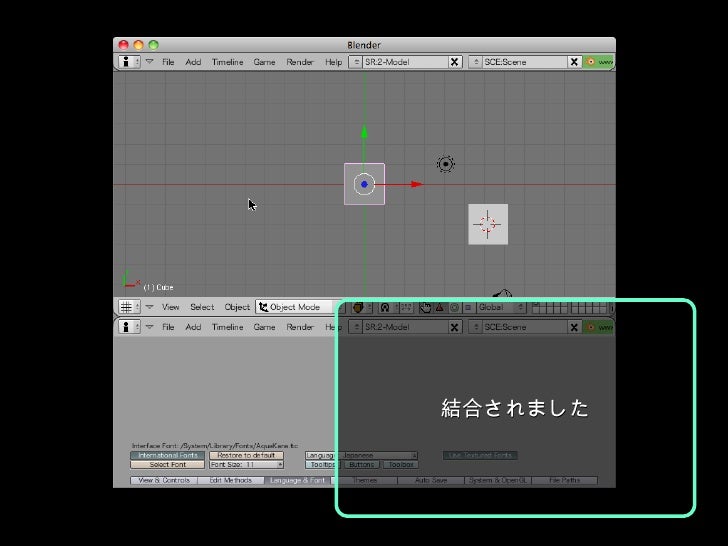
Task: Open the scene browse arrows beside upper SCE:Scene
Action: click(x=476, y=62)
